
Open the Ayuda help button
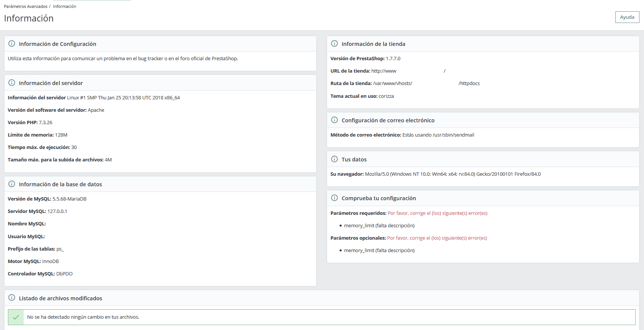[627, 17]
